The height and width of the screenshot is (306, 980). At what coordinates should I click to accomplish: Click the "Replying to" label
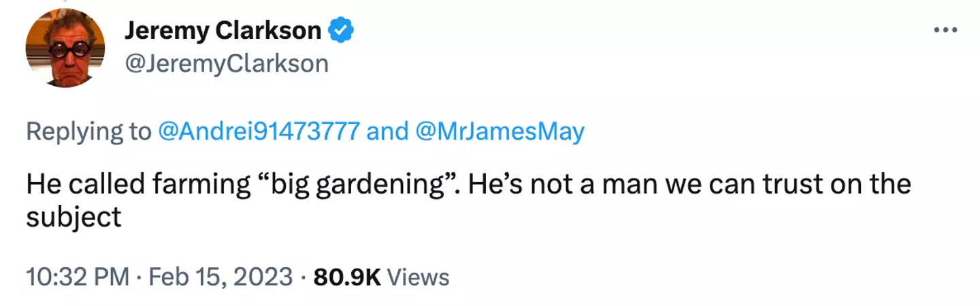coord(88,132)
